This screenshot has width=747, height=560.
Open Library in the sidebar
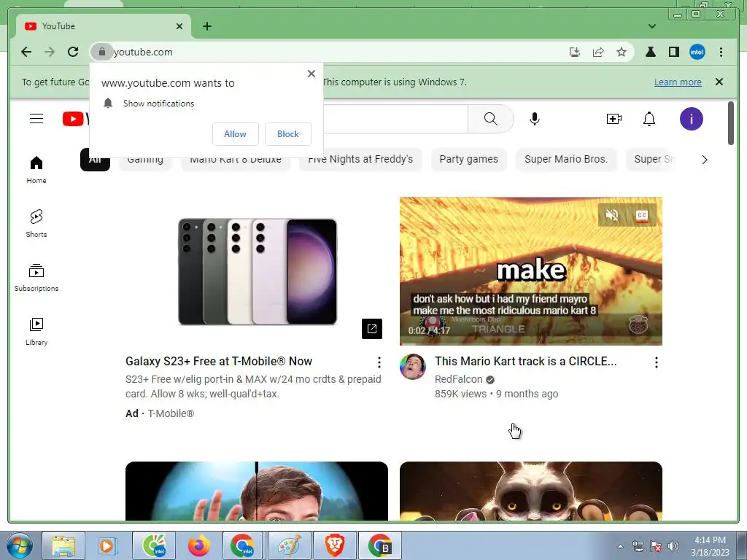point(36,332)
